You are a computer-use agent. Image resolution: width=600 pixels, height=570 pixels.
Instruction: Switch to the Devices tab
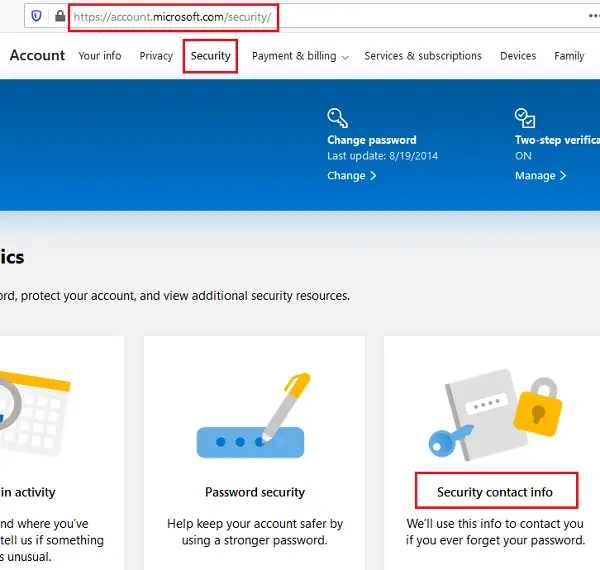pyautogui.click(x=518, y=56)
